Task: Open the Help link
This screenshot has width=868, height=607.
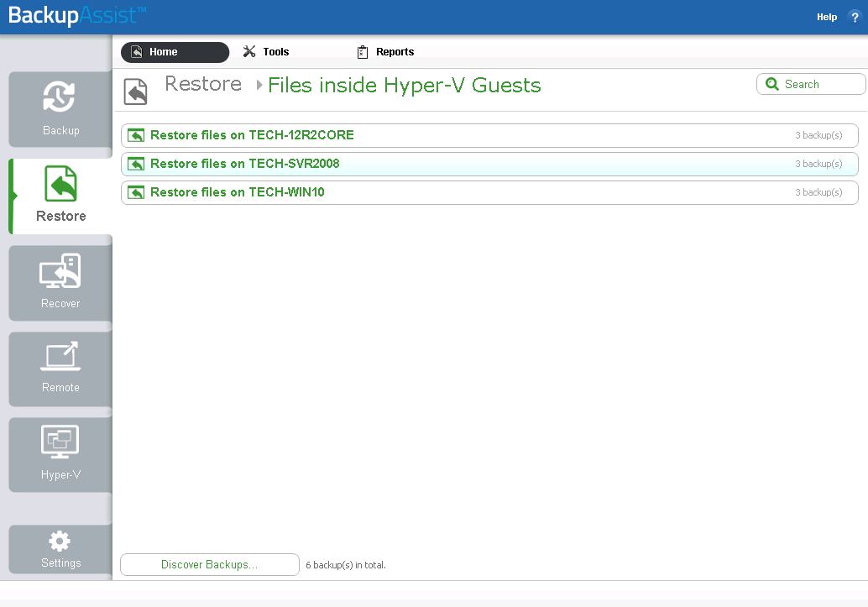Action: coord(827,17)
